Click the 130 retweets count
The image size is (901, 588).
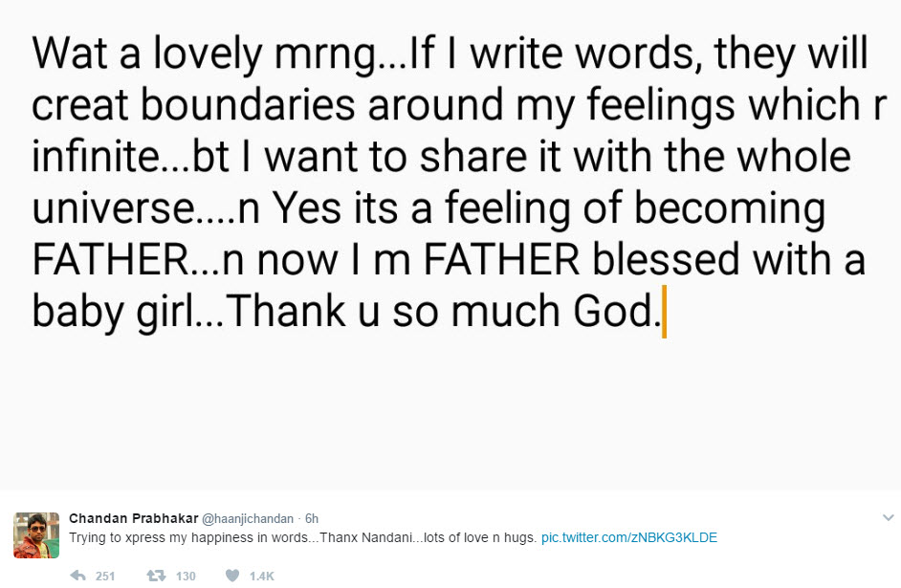tap(186, 576)
